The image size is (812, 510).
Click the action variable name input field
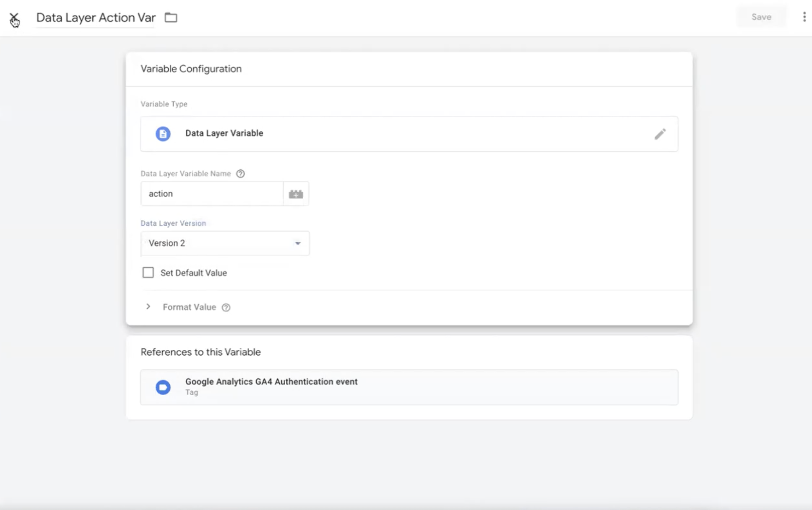pos(212,194)
